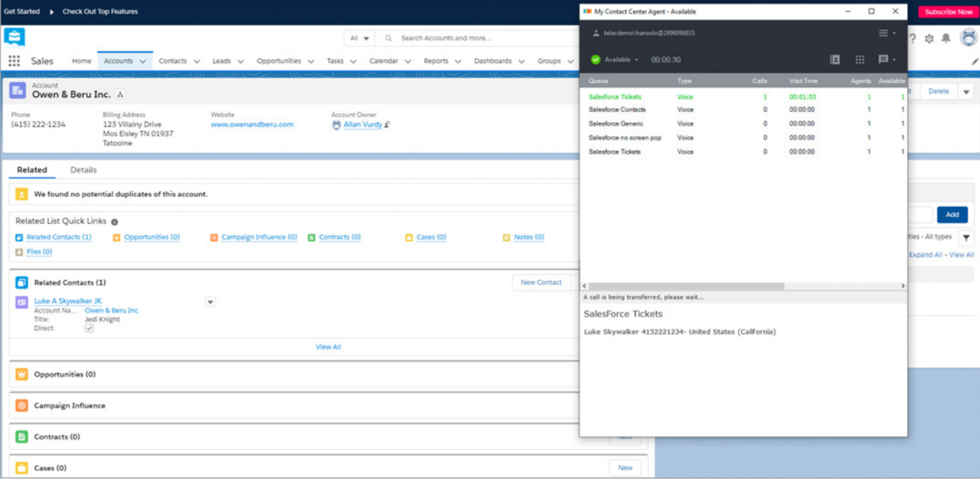Toggle the Direct checkbox for Luke Skywalker
Image resolution: width=980 pixels, height=479 pixels.
pyautogui.click(x=89, y=328)
